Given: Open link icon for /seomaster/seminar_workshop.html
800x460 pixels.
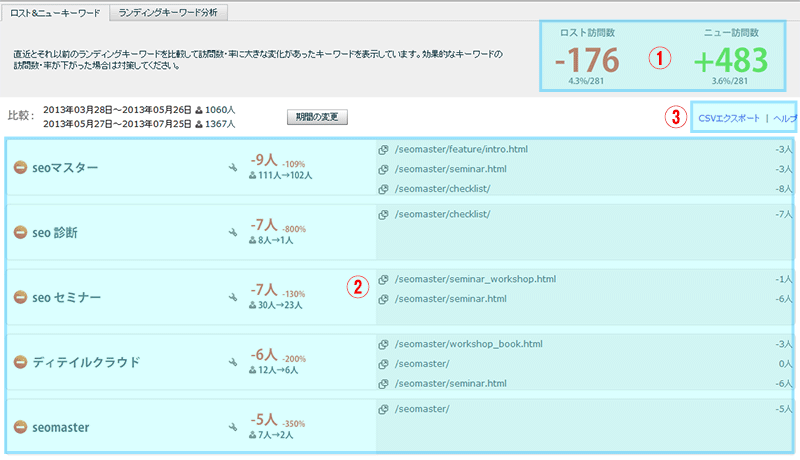Looking at the screenshot, I should (x=384, y=279).
